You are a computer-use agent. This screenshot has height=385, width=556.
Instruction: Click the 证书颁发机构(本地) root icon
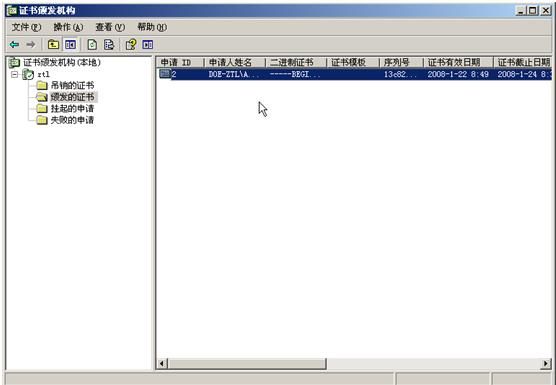[14, 63]
